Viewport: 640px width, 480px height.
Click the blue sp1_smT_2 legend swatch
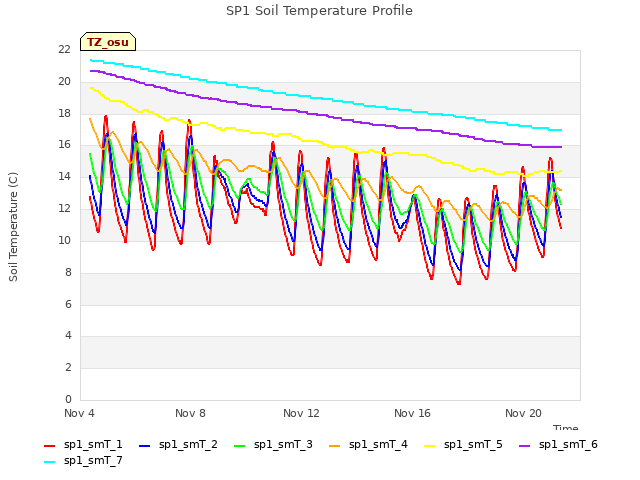(x=144, y=446)
